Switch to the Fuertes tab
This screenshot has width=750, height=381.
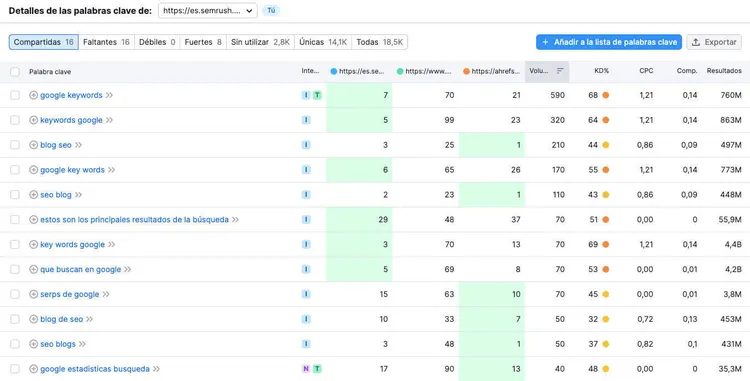pos(203,42)
